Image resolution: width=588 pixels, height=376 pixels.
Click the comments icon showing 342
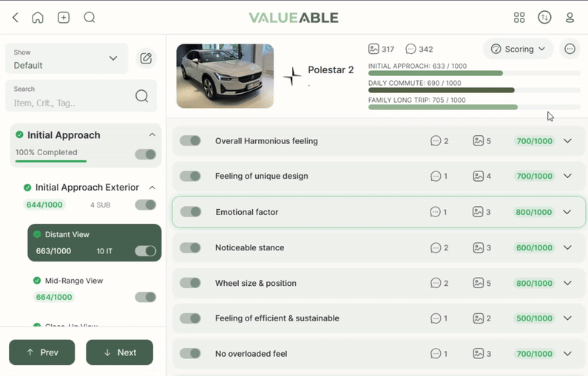tap(410, 49)
